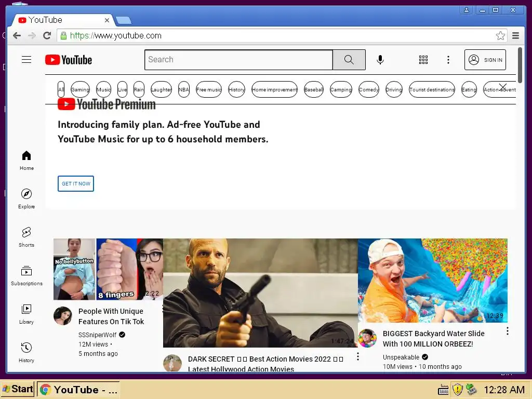Click SSSniperWolf channel avatar
The image size is (532, 399).
63,315
